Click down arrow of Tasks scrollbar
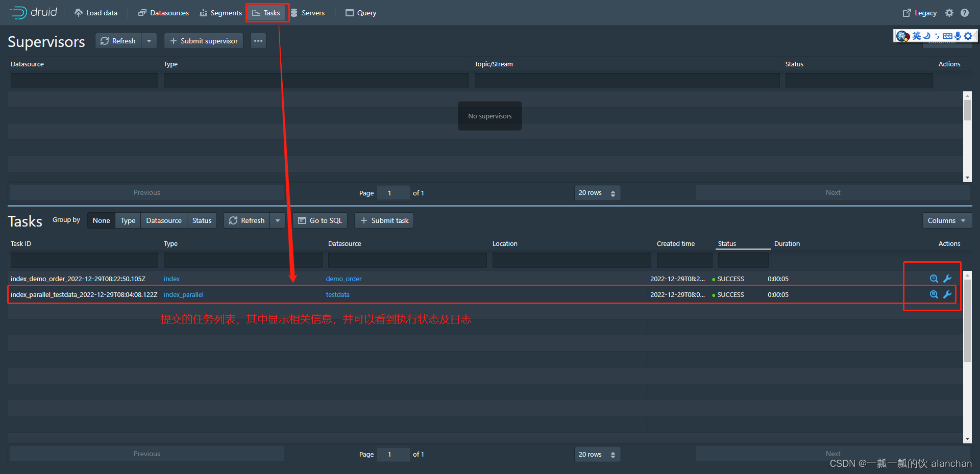The width and height of the screenshot is (980, 474). coord(967,439)
